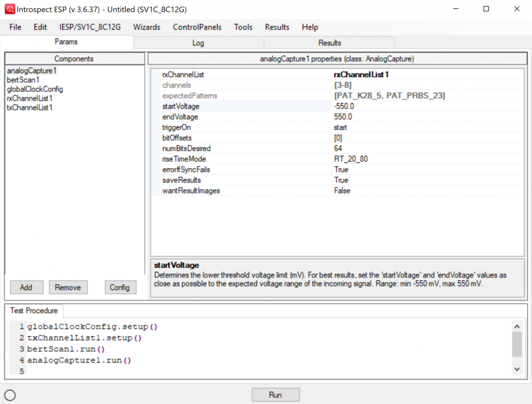The image size is (532, 404).
Task: Change the triggerOn setting from start
Action: tap(340, 127)
